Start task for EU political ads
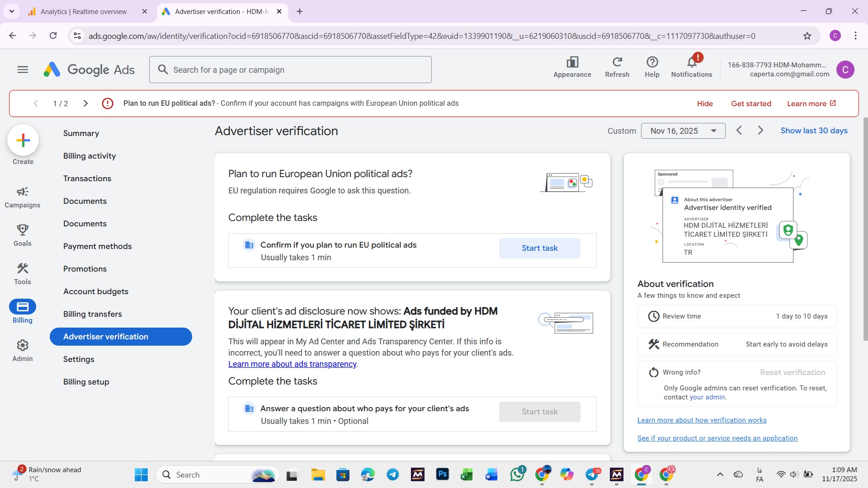The image size is (868, 488). tap(539, 248)
